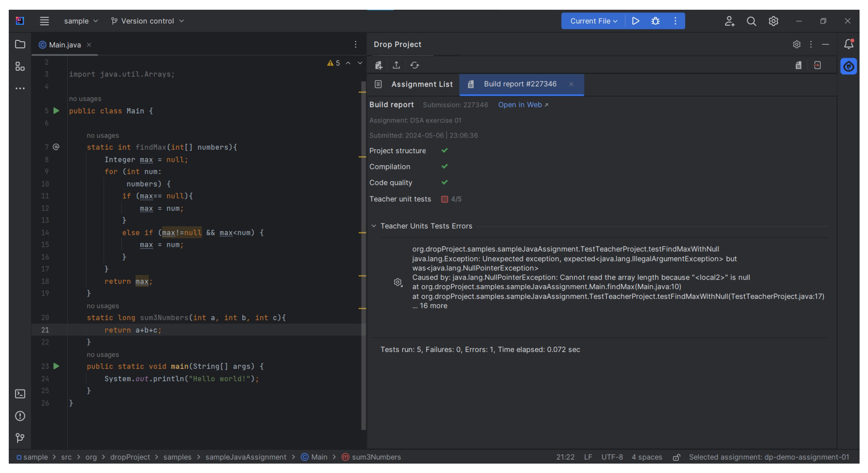
Task: Click gear icon beside the test error
Action: (398, 282)
